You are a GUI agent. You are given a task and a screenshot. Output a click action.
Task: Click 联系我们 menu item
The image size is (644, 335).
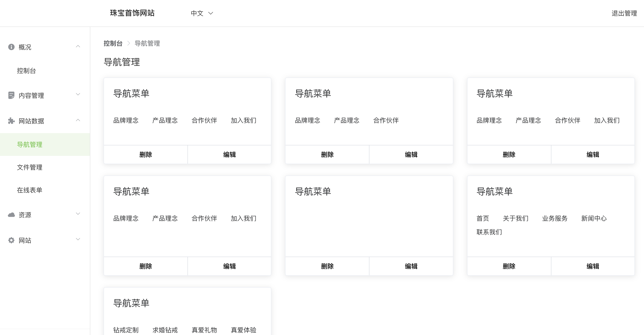pyautogui.click(x=489, y=232)
